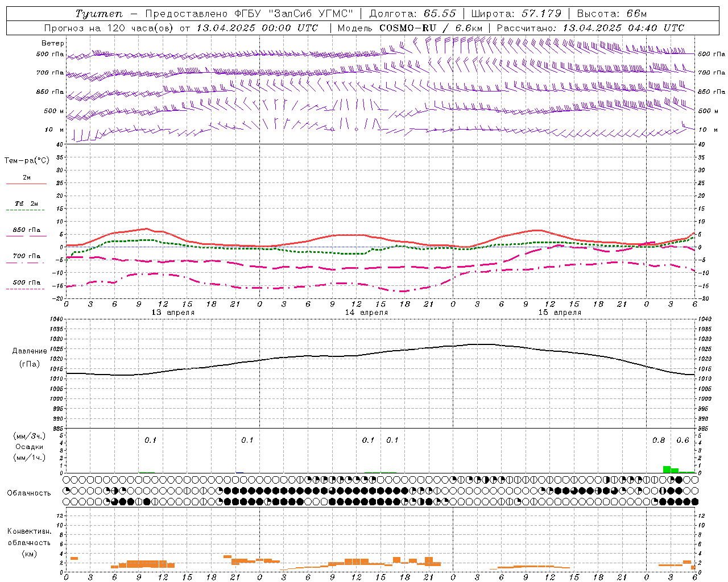Click the Td 2м dew point legend entry
This screenshot has width=728, height=582.
pyautogui.click(x=26, y=206)
